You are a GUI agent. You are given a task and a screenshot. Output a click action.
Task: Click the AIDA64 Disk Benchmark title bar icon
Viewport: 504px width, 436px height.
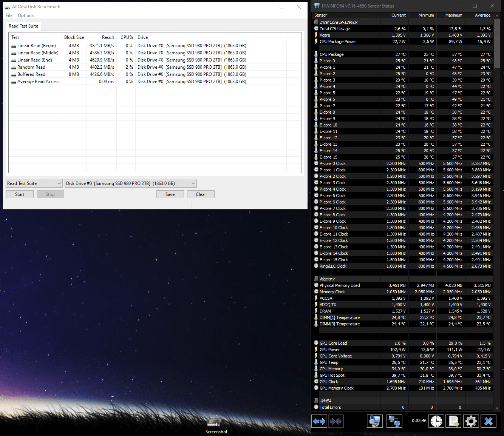point(7,7)
